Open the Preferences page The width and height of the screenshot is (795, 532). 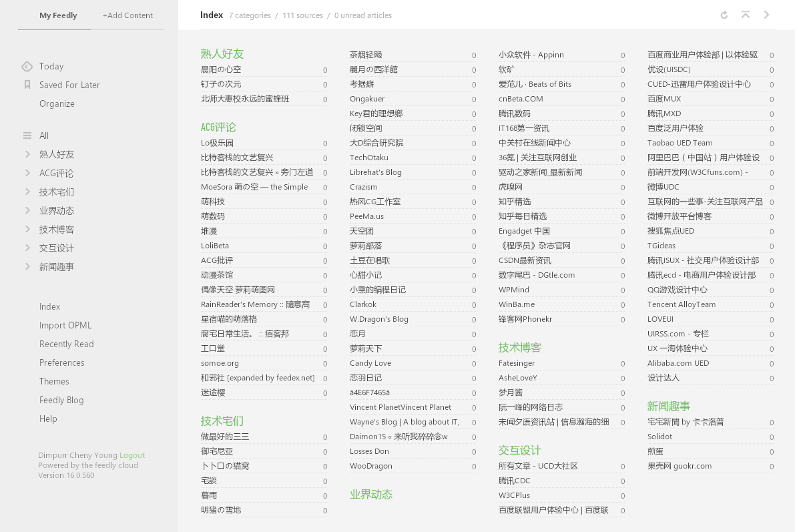[x=61, y=362]
